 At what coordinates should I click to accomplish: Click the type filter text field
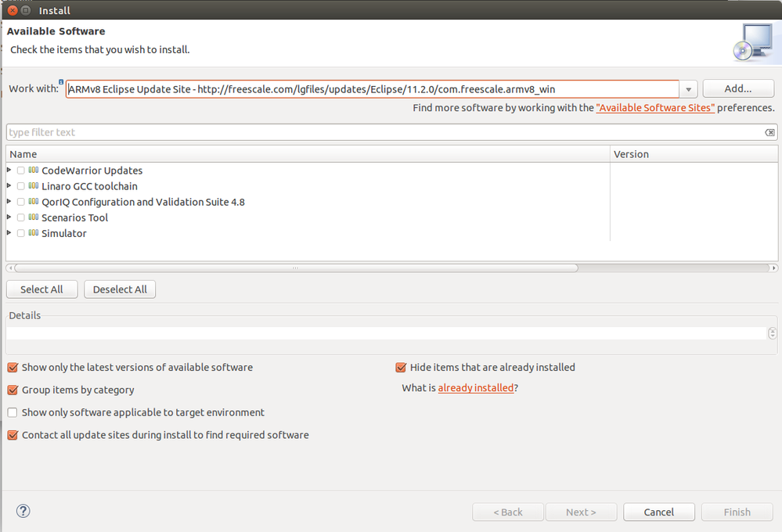(384, 132)
